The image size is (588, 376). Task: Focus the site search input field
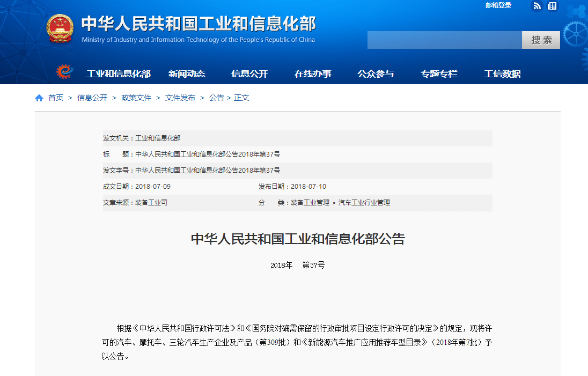[x=444, y=40]
